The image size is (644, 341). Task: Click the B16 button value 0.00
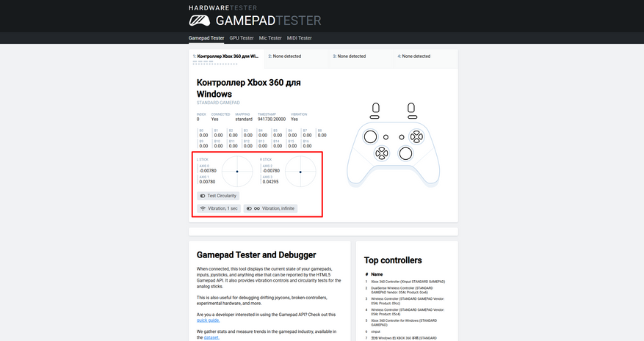coord(307,146)
